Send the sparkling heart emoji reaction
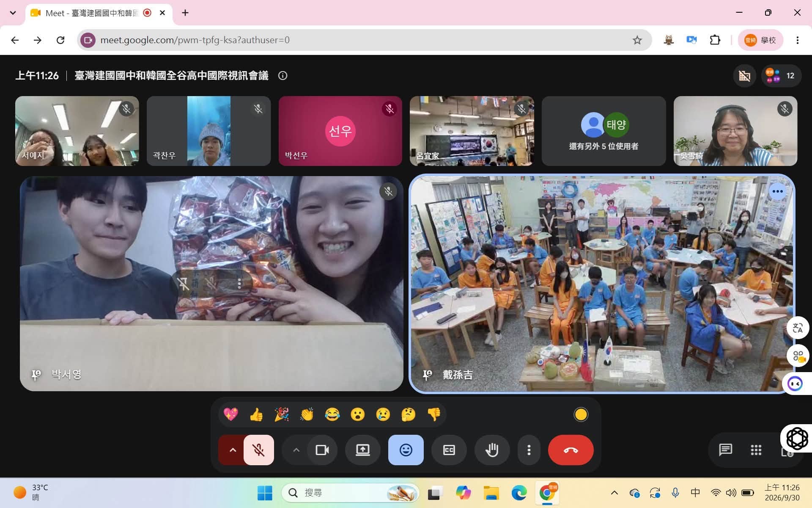Screen dimensions: 812x508 pyautogui.click(x=231, y=414)
